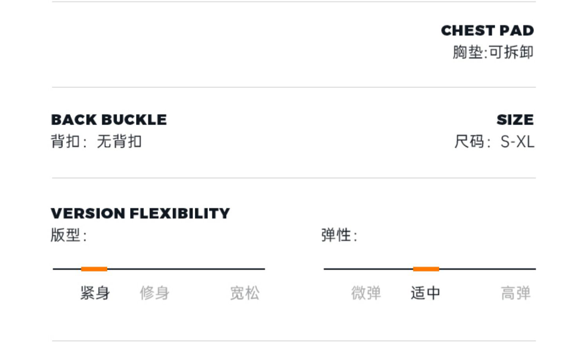Click the 背扣 label text
This screenshot has width=588, height=364.
click(x=65, y=141)
